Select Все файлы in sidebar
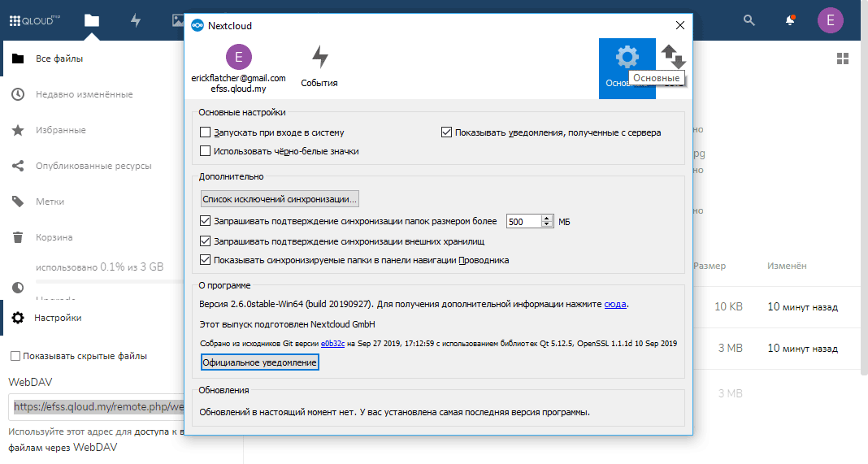Viewport: 868px width, 464px height. coord(59,59)
